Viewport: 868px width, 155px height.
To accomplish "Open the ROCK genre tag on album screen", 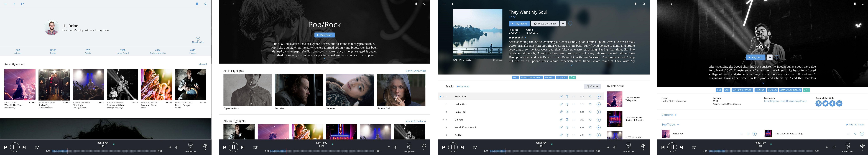I will click(516, 77).
